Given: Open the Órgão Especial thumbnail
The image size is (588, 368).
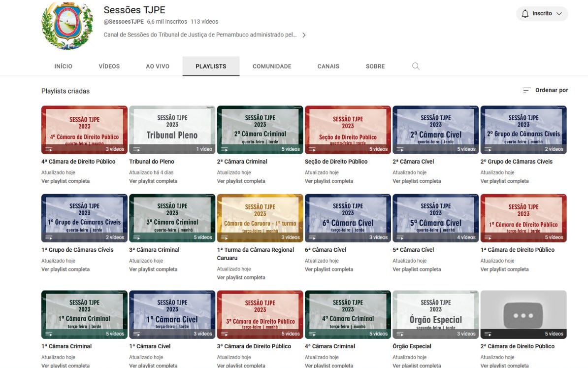Looking at the screenshot, I should pos(435,314).
